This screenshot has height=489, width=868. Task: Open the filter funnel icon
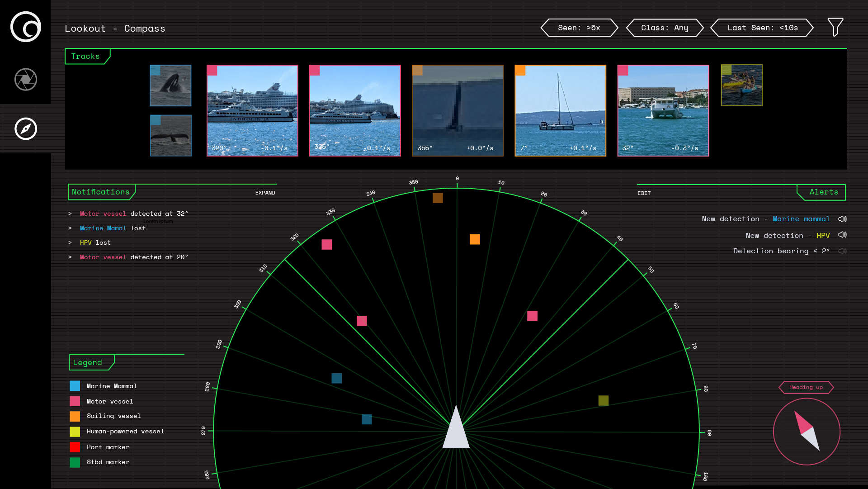(x=835, y=27)
